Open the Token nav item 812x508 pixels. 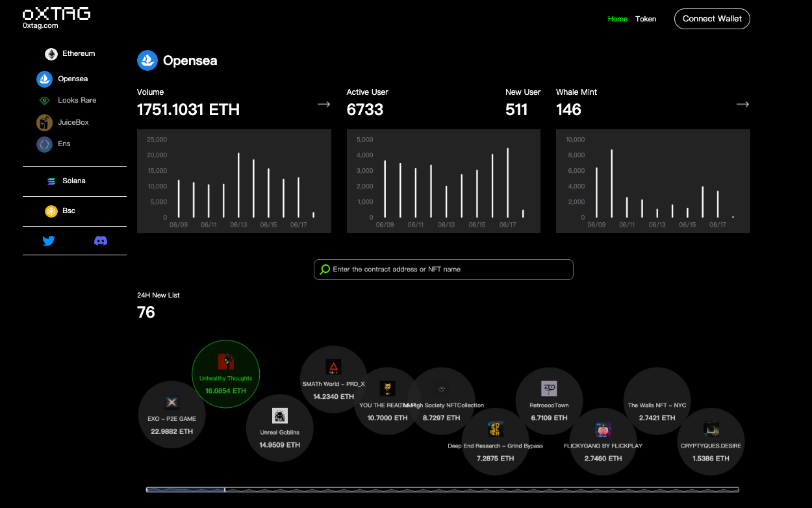click(x=646, y=19)
